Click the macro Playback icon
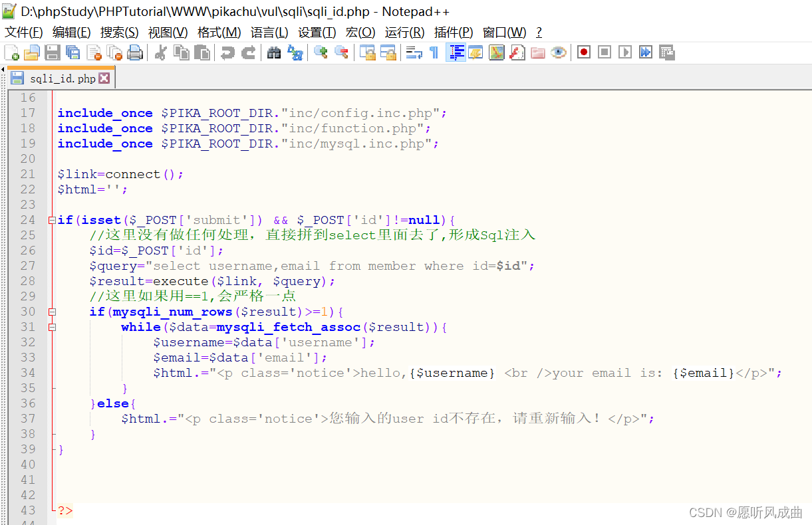The width and height of the screenshot is (812, 525). [625, 52]
